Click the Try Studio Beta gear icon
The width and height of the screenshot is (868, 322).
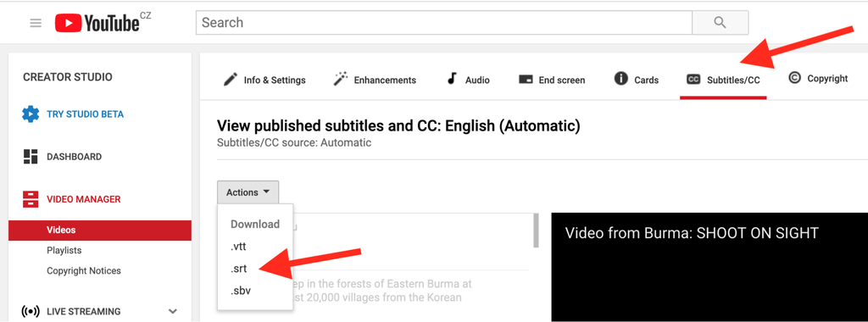tap(31, 114)
